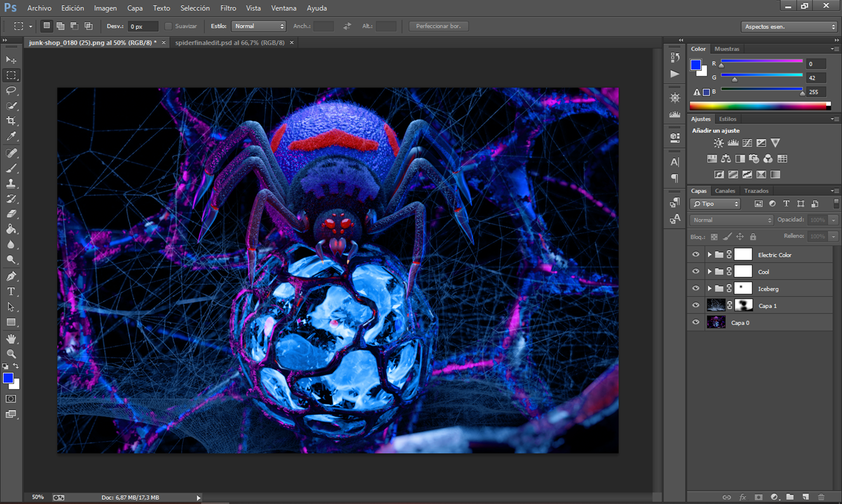Select the Horizontal Type tool
Viewport: 842px width, 504px height.
(11, 292)
